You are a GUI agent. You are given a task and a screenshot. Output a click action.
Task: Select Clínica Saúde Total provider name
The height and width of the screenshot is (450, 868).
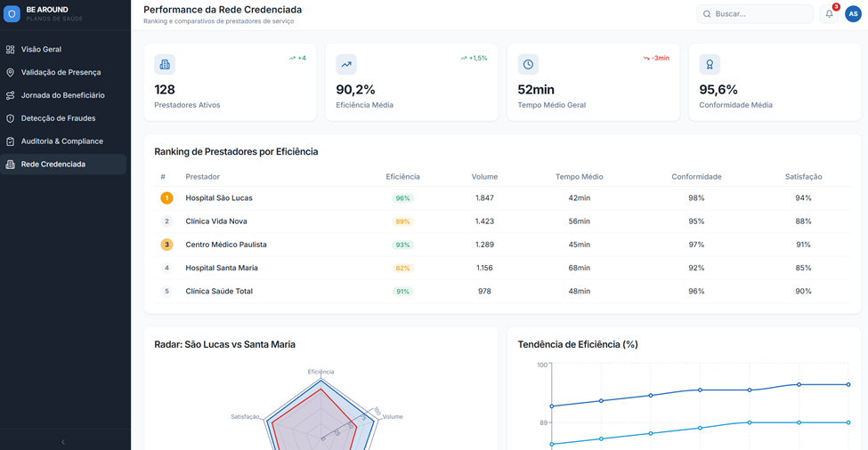click(219, 292)
